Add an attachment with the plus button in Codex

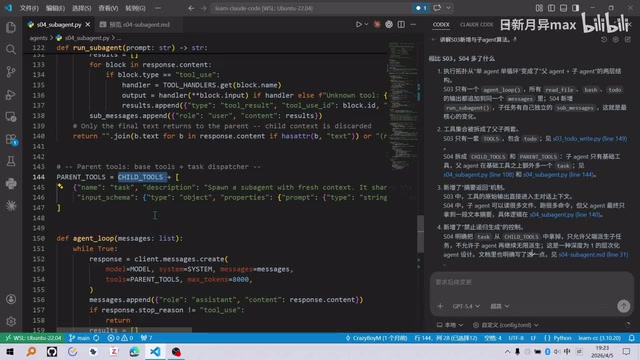(440, 306)
